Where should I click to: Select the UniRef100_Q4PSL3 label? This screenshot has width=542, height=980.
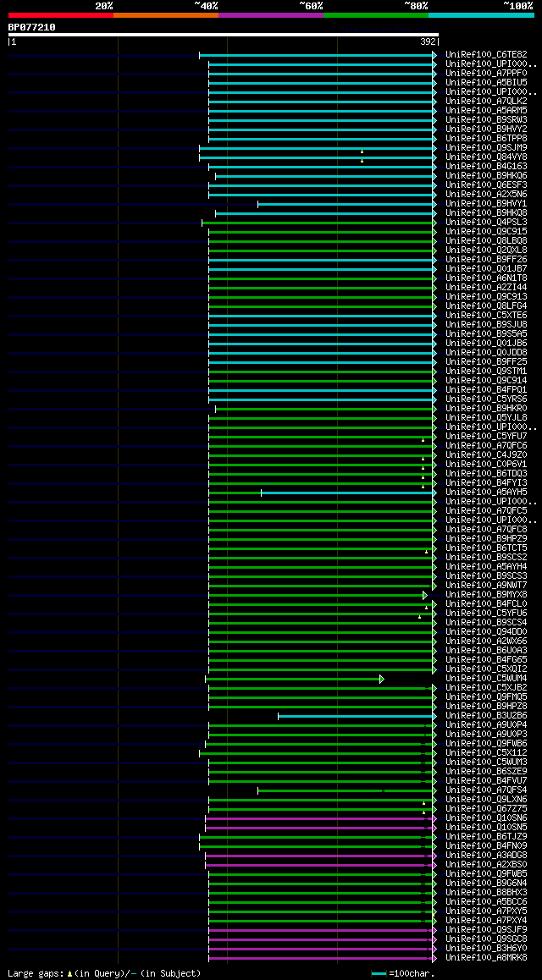486,223
